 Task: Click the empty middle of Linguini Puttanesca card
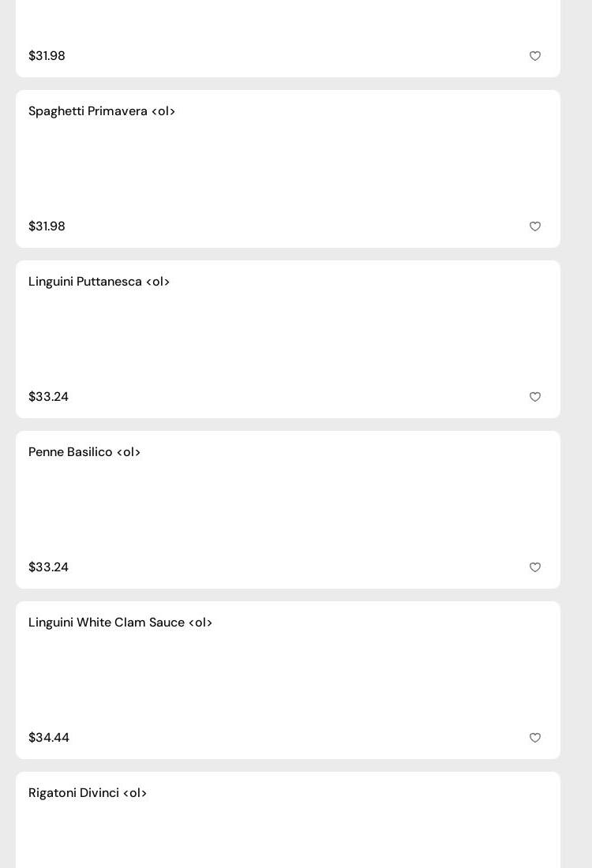tap(288, 339)
